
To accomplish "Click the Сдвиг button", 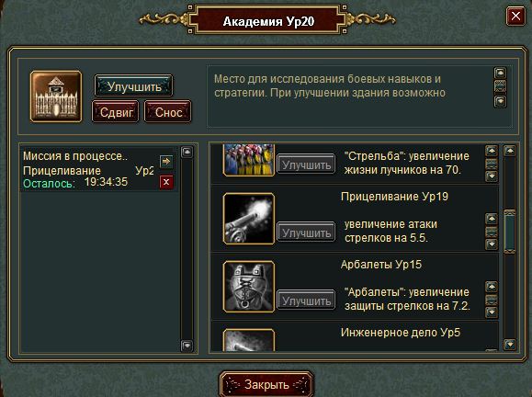I will coord(116,111).
